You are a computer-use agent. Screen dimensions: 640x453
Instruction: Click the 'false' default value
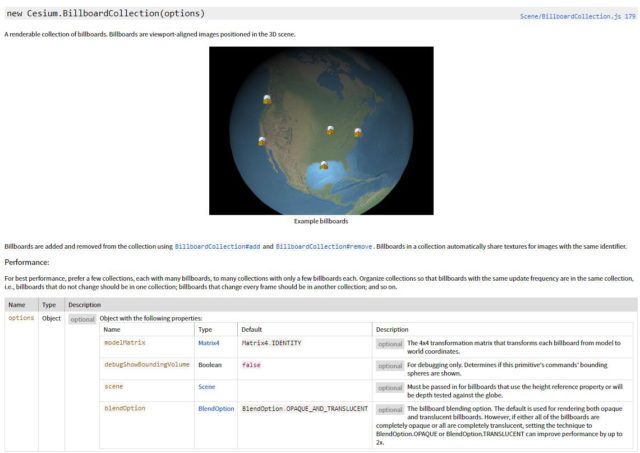(x=251, y=365)
